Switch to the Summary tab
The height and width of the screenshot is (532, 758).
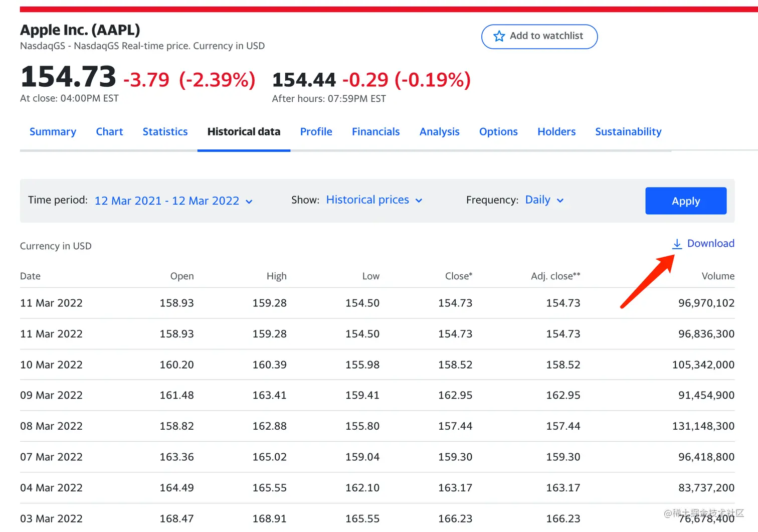(x=53, y=131)
